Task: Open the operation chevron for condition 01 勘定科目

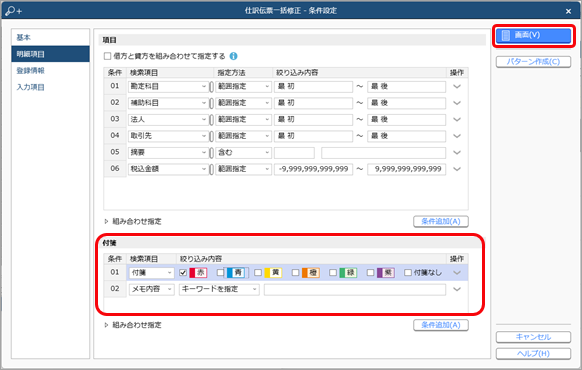Action: click(x=457, y=86)
